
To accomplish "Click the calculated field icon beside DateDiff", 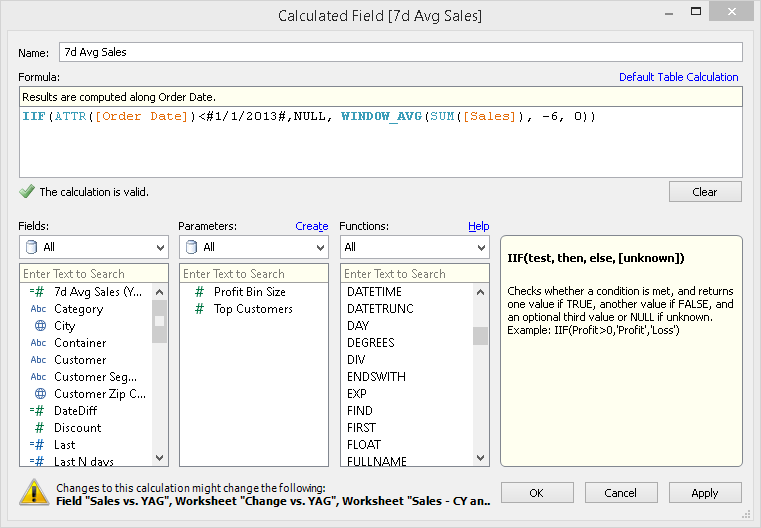I will [x=38, y=411].
